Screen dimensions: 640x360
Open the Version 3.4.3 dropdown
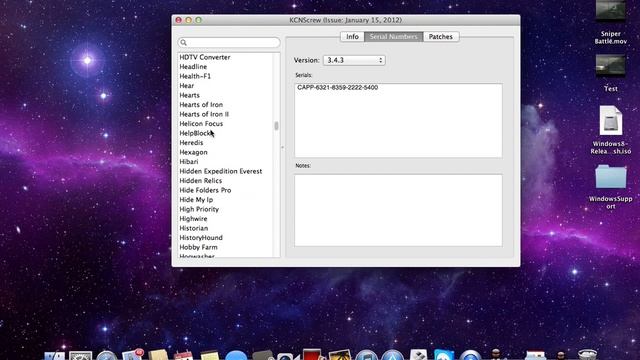pyautogui.click(x=354, y=60)
